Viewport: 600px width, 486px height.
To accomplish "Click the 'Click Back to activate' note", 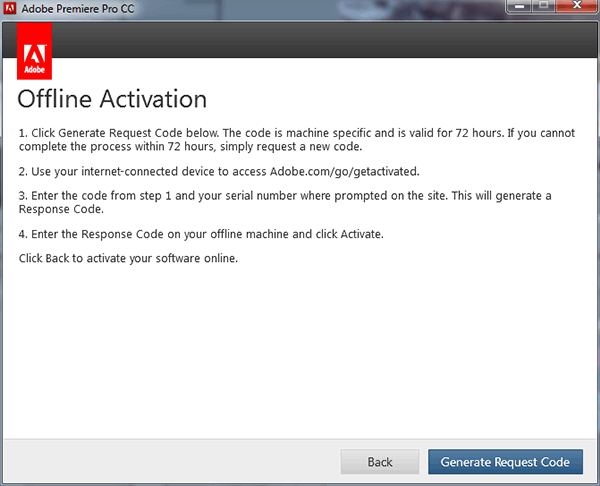I will [128, 259].
